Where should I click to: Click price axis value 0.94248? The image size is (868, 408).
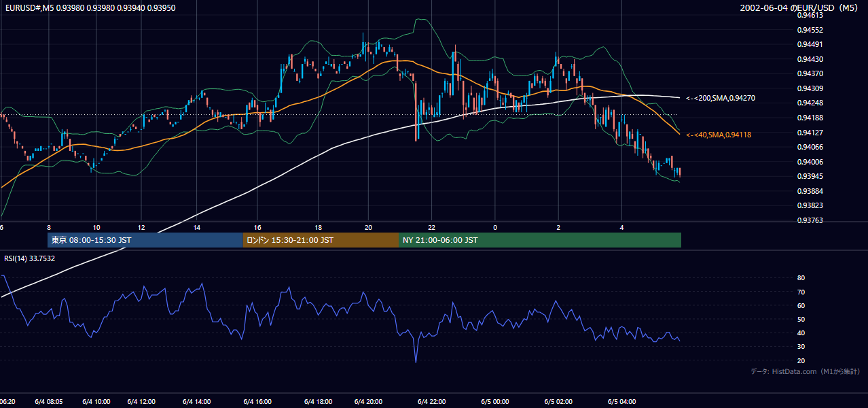click(x=810, y=103)
